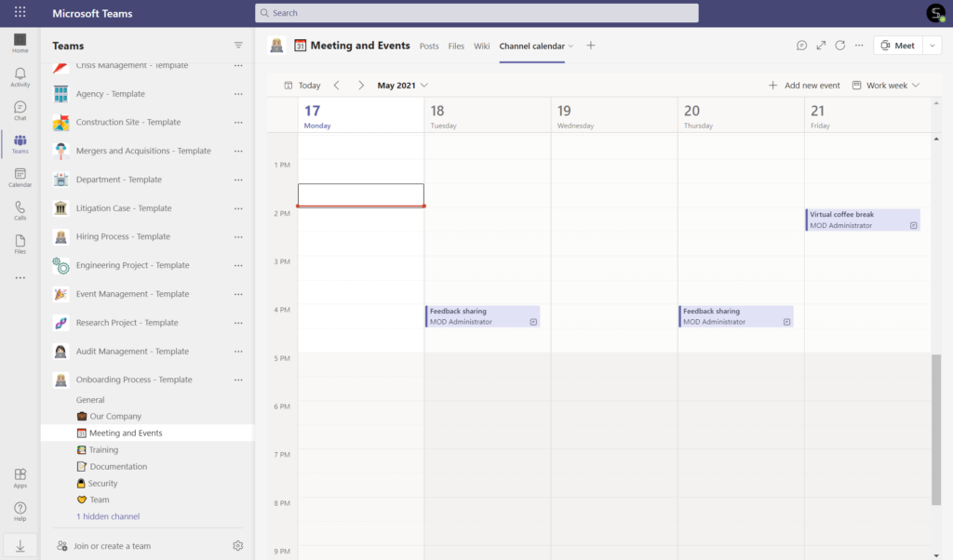
Task: Open more options for Agency - Template
Action: point(238,94)
